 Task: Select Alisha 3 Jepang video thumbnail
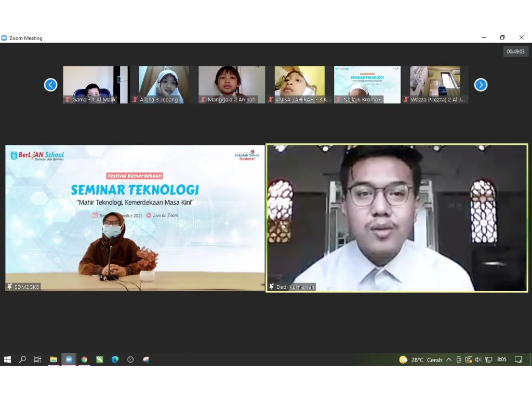tap(164, 84)
